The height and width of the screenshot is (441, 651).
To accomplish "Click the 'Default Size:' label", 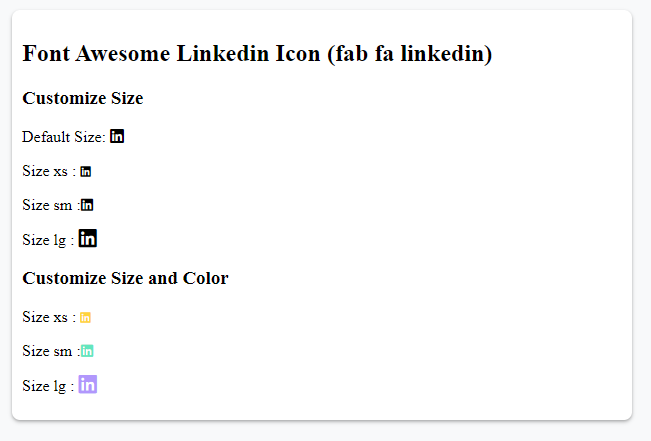I will pos(63,137).
